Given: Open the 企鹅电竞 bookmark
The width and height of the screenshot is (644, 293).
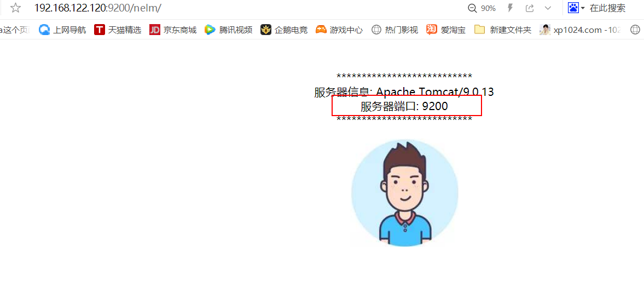Looking at the screenshot, I should click(284, 30).
